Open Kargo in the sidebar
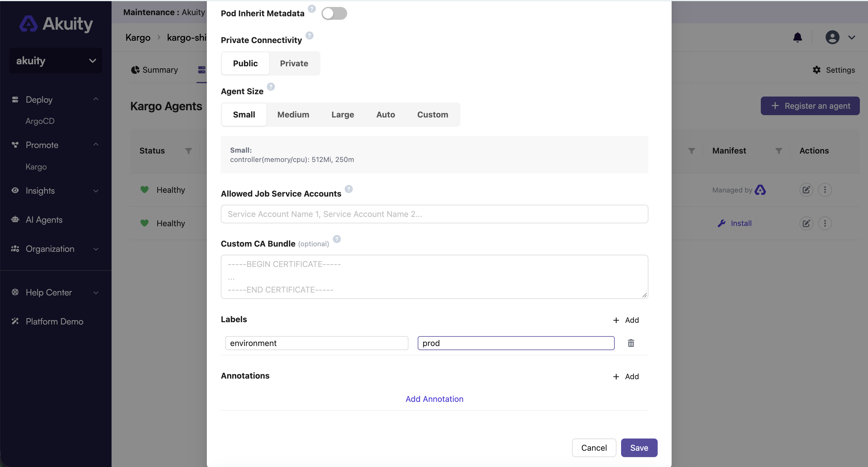Image resolution: width=868 pixels, height=467 pixels. point(36,167)
